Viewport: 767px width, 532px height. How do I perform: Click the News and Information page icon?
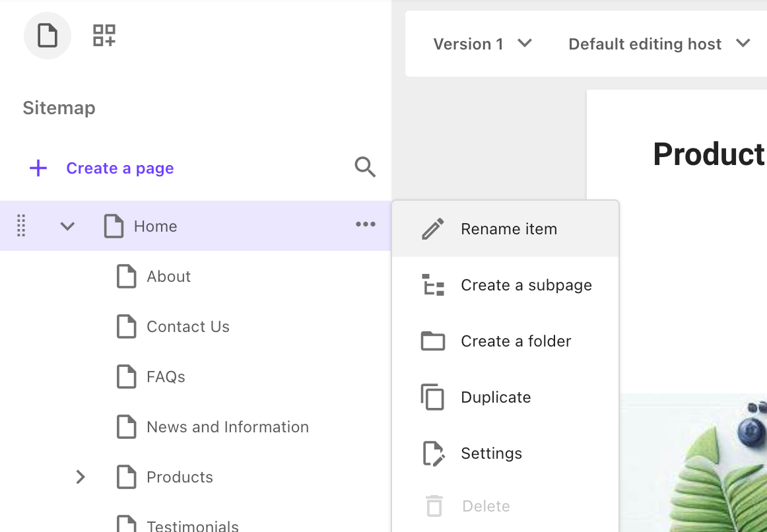[126, 427]
